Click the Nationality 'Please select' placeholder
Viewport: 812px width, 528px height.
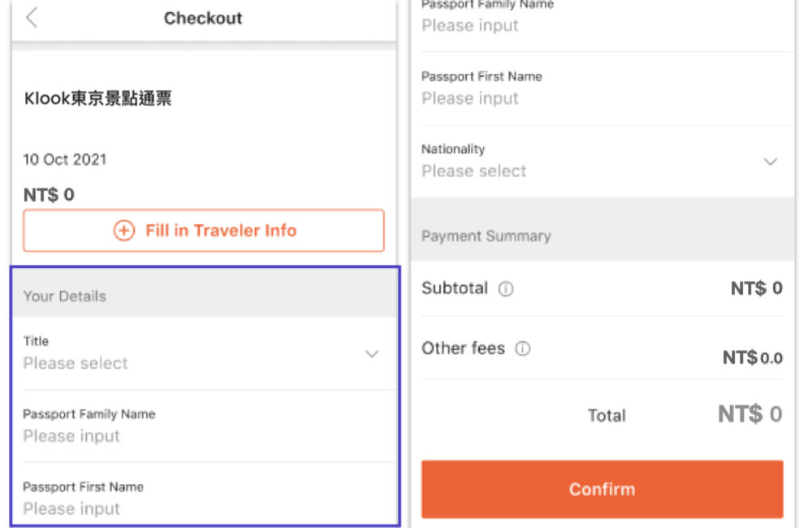click(x=474, y=171)
